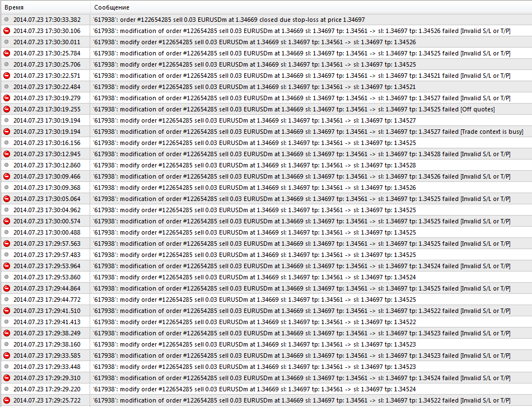This screenshot has width=532, height=407.
Task: Click red error icon at 17:30:22.571 row
Action: pos(7,76)
